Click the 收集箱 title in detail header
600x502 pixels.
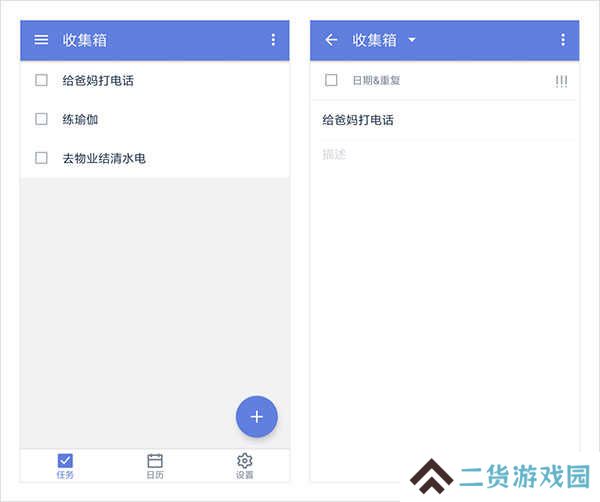[x=374, y=40]
